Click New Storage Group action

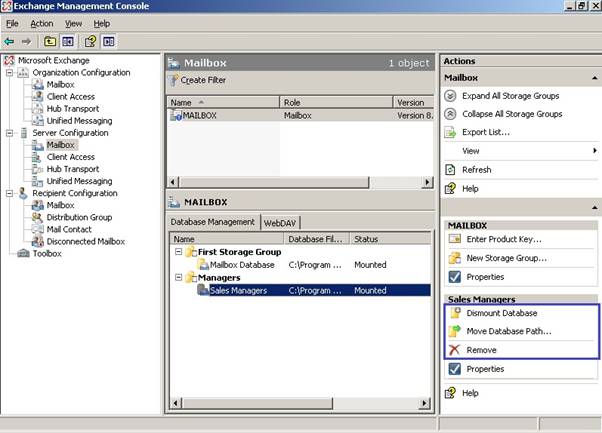506,258
